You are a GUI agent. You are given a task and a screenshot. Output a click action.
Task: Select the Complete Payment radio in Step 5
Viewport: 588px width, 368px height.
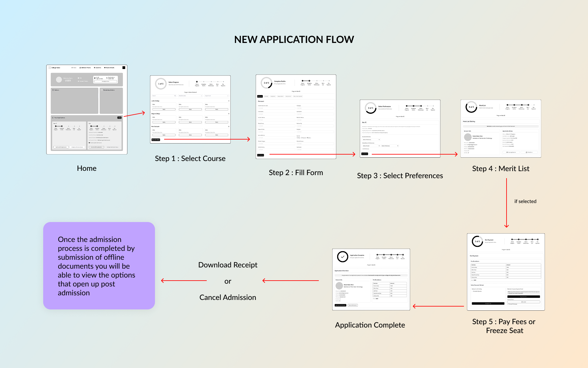click(473, 291)
